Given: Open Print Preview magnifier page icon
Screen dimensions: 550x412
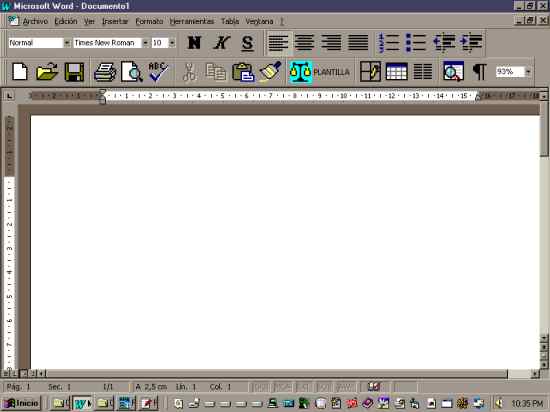Looking at the screenshot, I should [131, 72].
